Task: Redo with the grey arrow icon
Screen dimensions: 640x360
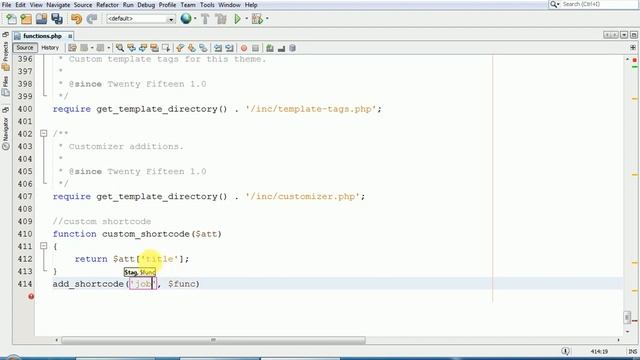Action: click(92, 19)
